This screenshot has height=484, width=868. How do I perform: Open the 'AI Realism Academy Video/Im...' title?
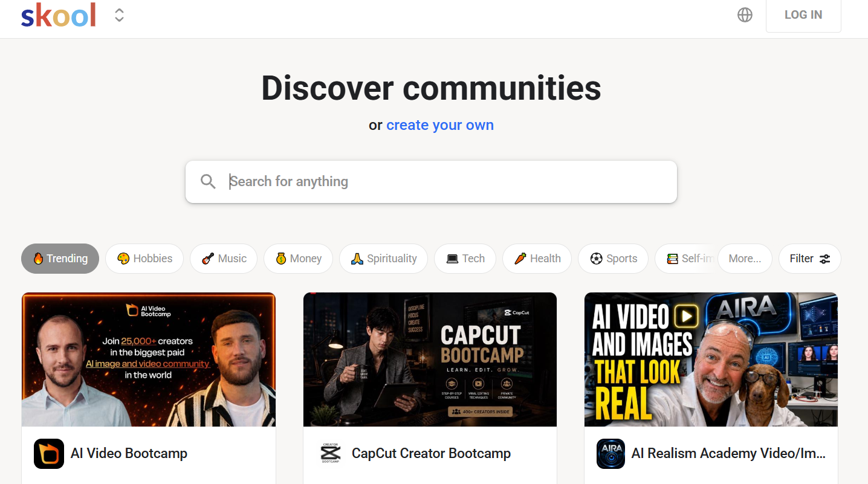(728, 454)
